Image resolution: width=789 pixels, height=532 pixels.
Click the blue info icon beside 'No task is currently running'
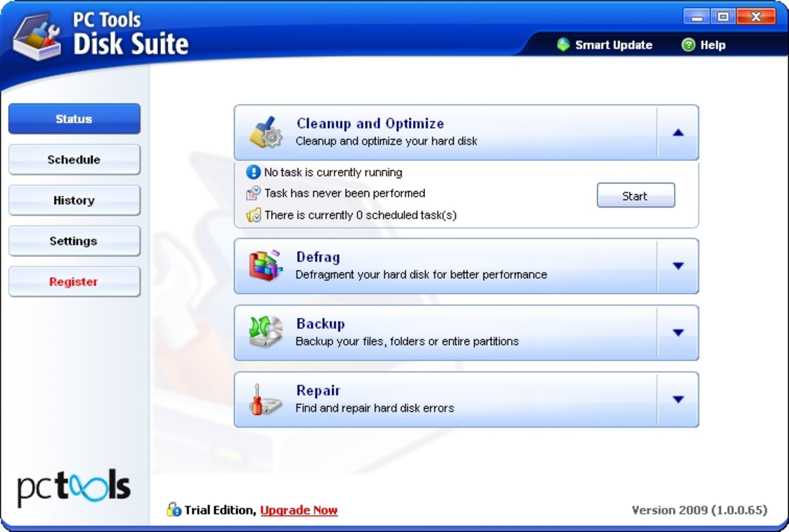(253, 172)
